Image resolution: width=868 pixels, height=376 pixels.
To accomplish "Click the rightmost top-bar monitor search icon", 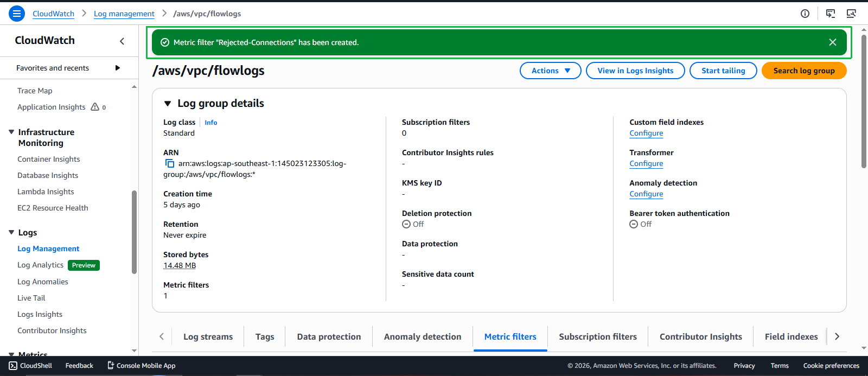I will [851, 14].
